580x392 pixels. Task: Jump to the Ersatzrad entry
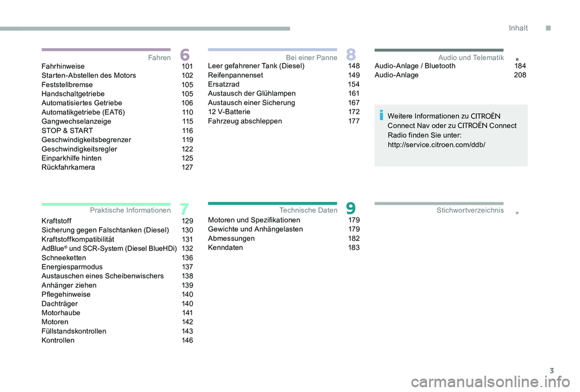pos(284,85)
